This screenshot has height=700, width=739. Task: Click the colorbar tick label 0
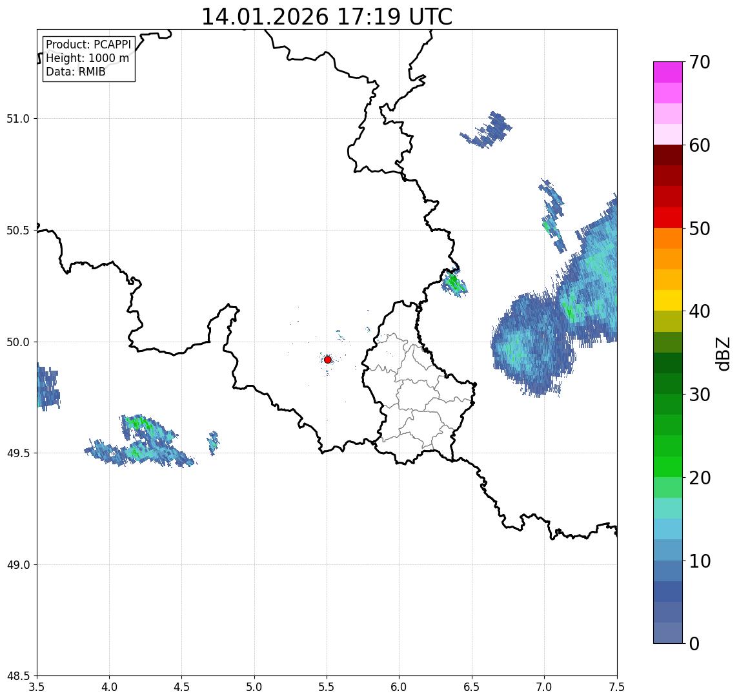click(x=694, y=643)
